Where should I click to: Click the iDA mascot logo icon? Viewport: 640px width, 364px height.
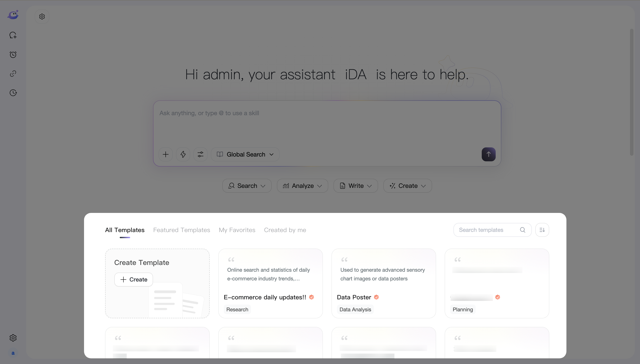(x=13, y=15)
